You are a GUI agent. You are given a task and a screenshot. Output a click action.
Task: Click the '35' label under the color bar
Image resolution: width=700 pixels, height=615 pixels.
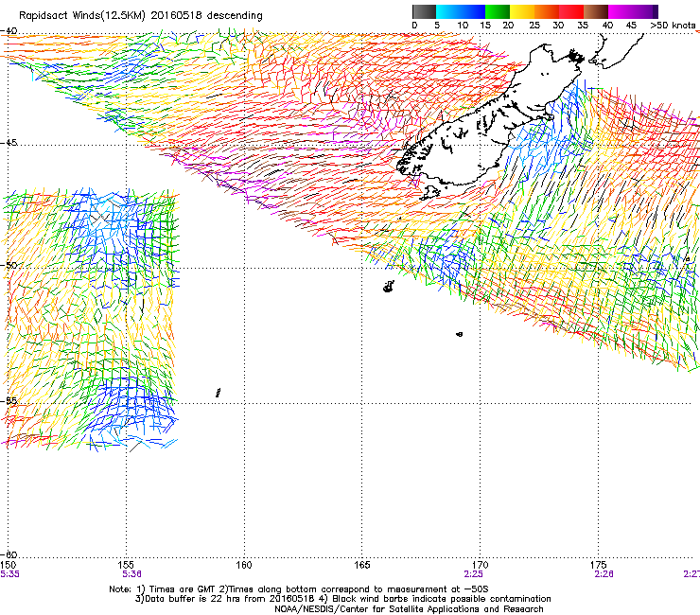583,26
